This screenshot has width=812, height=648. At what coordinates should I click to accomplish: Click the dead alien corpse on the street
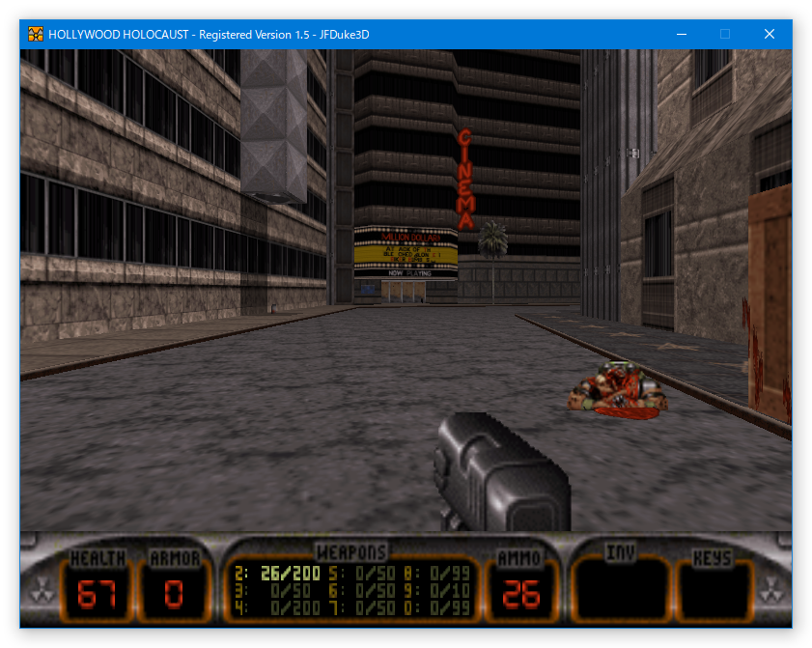tap(618, 390)
